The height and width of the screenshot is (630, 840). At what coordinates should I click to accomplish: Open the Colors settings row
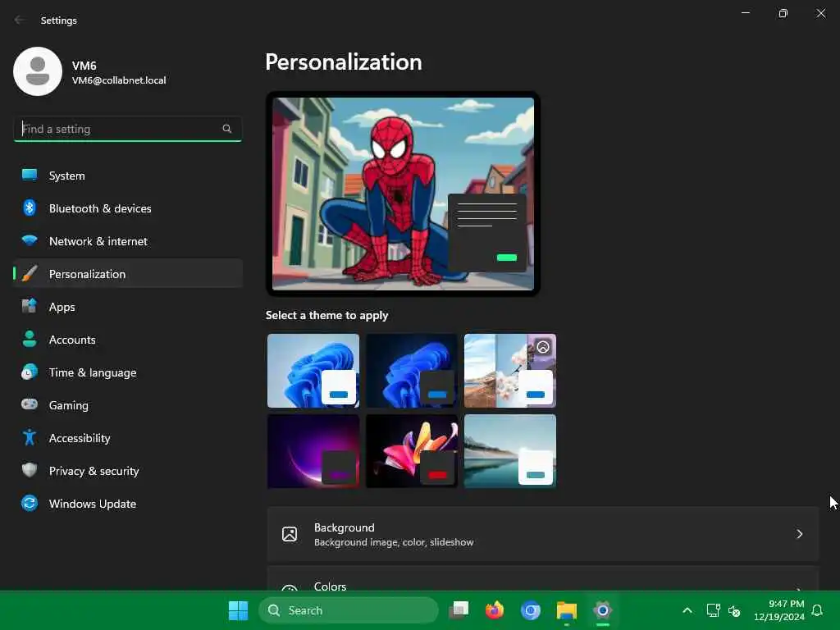pyautogui.click(x=543, y=578)
